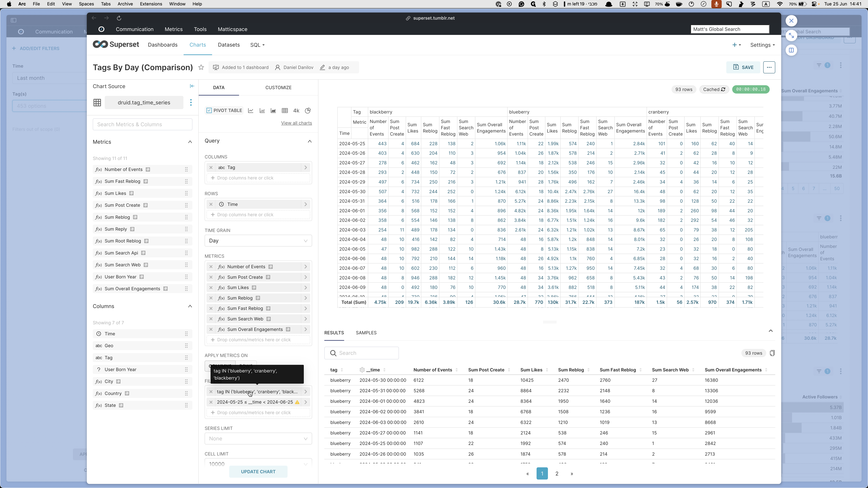Collapse the Metrics list section
868x488 pixels.
click(x=190, y=142)
